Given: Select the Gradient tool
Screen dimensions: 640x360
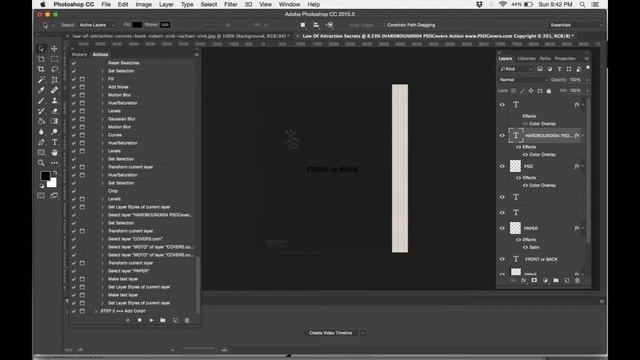Looking at the screenshot, I should (54, 121).
